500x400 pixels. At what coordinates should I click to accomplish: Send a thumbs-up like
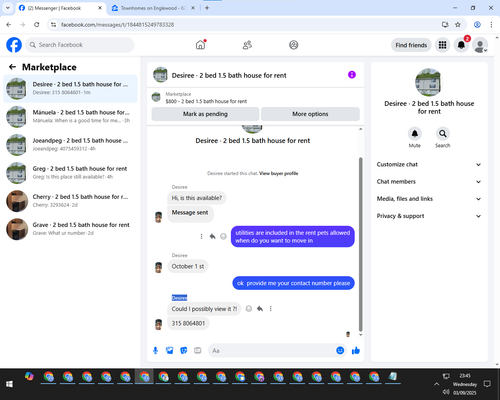356,350
